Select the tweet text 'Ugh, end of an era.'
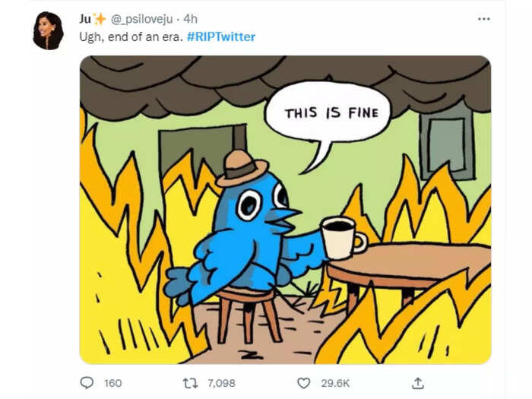Screen dimensions: 532x399 tap(131, 36)
